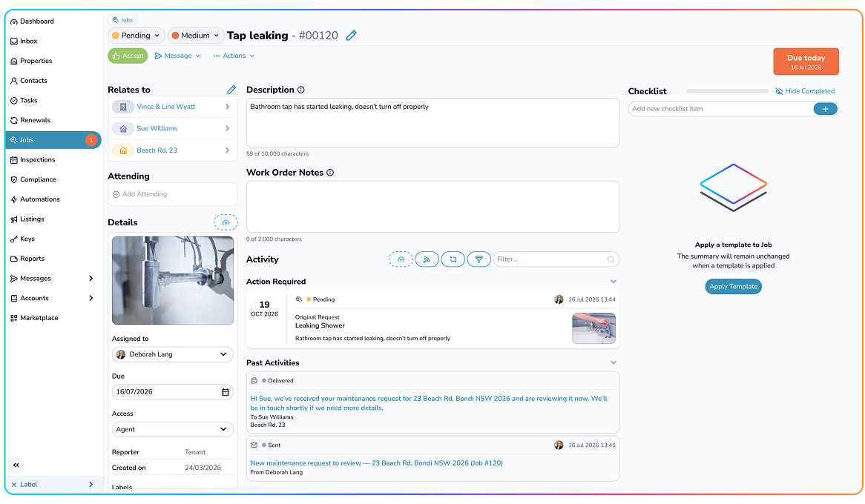The image size is (865, 504).
Task: Edit Relates to with pencil icon
Action: [x=231, y=90]
